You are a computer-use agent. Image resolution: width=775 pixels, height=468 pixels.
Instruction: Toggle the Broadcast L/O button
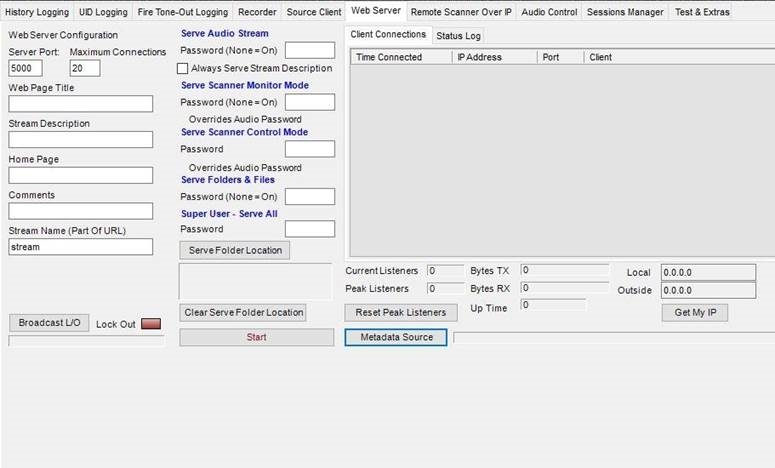pyautogui.click(x=49, y=323)
